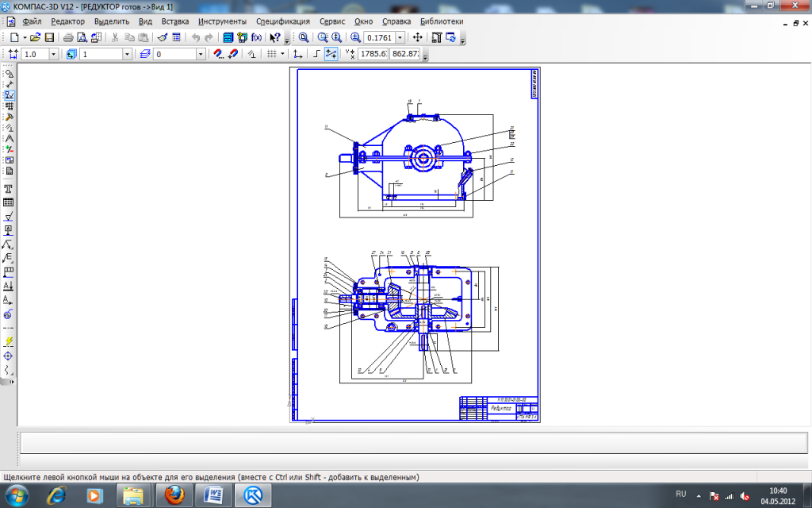Open the current layer dropdown
The image size is (812, 508).
point(201,54)
